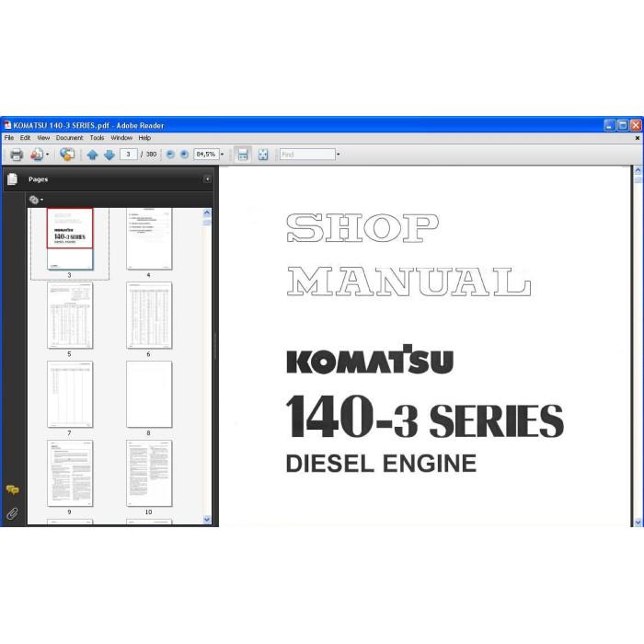Click thumbnails scrollbar down arrow
This screenshot has width=644, height=644.
(x=207, y=520)
